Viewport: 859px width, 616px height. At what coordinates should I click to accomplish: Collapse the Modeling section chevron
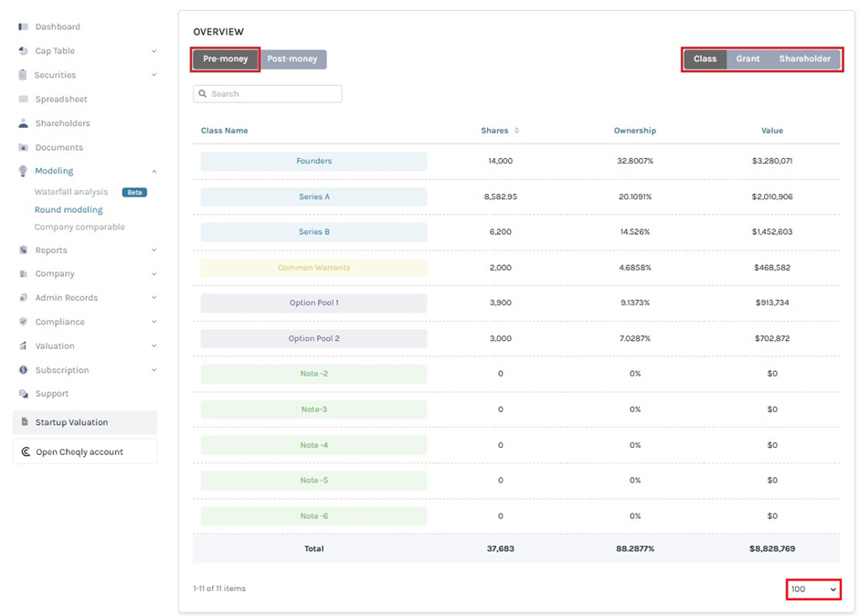coord(154,171)
